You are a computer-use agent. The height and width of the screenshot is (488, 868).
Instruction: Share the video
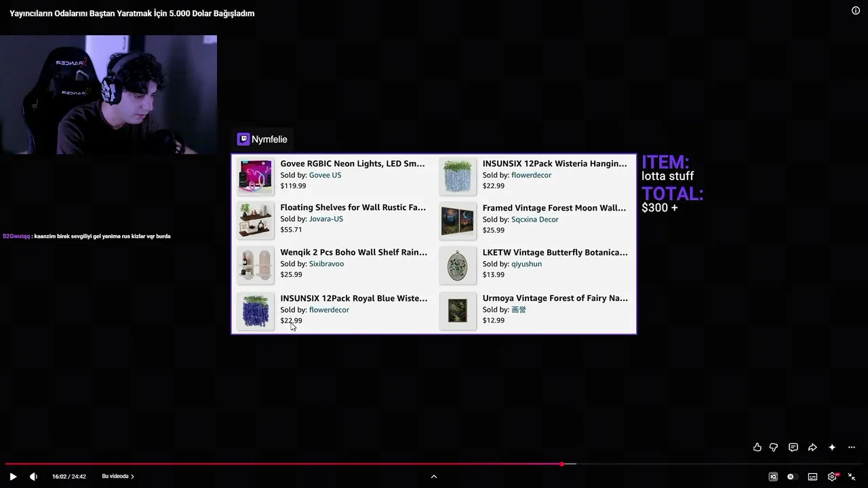point(812,447)
